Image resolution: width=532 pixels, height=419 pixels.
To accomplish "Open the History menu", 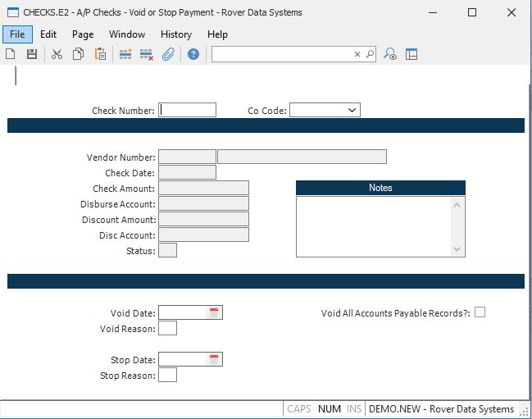I will (175, 34).
